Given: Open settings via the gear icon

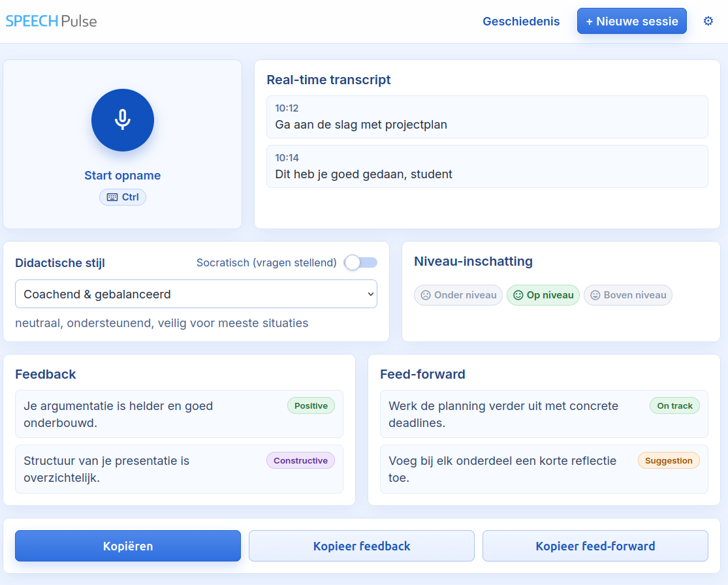Looking at the screenshot, I should 708,22.
